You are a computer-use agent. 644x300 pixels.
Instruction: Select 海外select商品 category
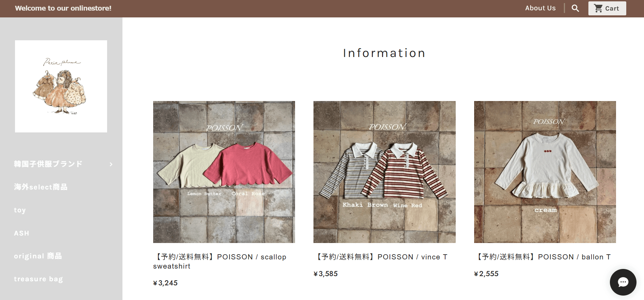point(41,187)
